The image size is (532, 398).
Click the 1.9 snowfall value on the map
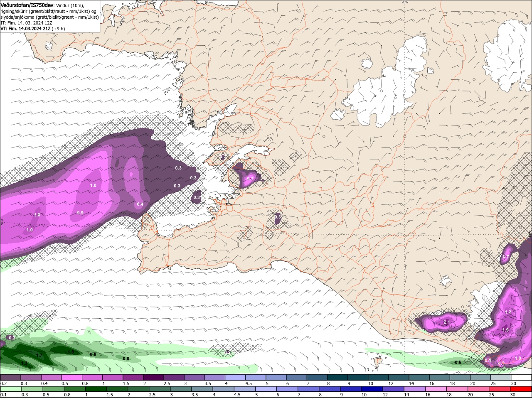(x=505, y=330)
